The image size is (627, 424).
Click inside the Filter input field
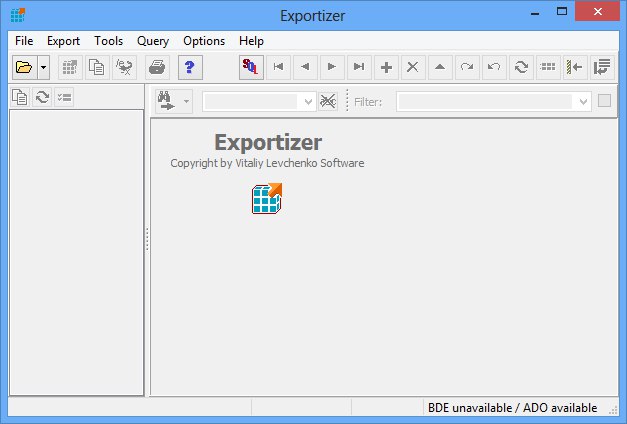(x=485, y=102)
